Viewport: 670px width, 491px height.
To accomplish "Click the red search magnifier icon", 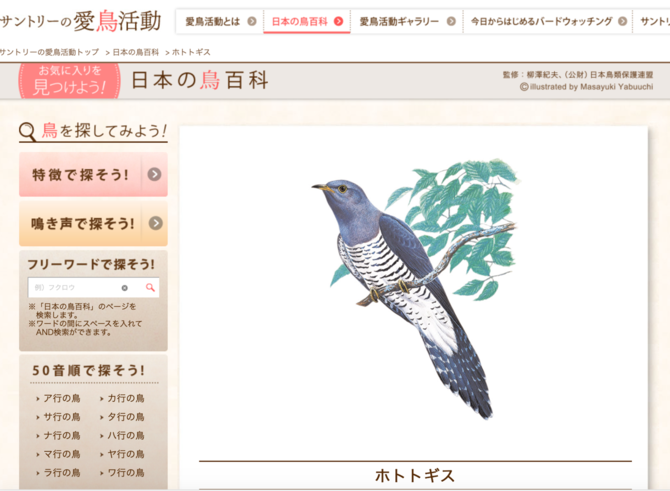I will [x=150, y=288].
